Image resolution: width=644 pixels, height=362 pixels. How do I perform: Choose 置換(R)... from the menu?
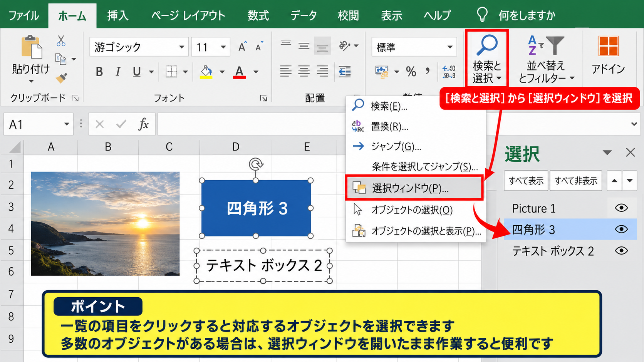click(x=416, y=126)
